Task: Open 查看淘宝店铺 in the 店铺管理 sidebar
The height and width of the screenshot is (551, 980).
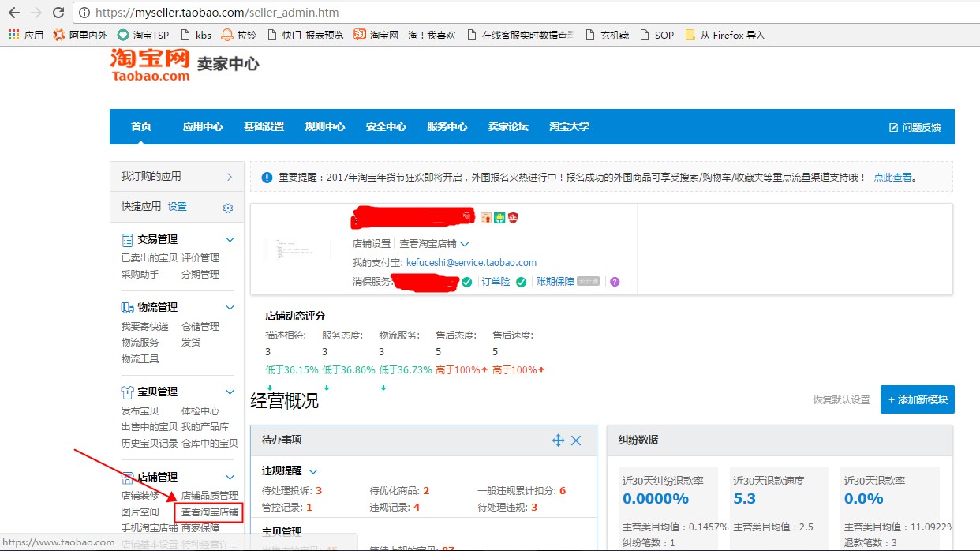Action: point(210,512)
